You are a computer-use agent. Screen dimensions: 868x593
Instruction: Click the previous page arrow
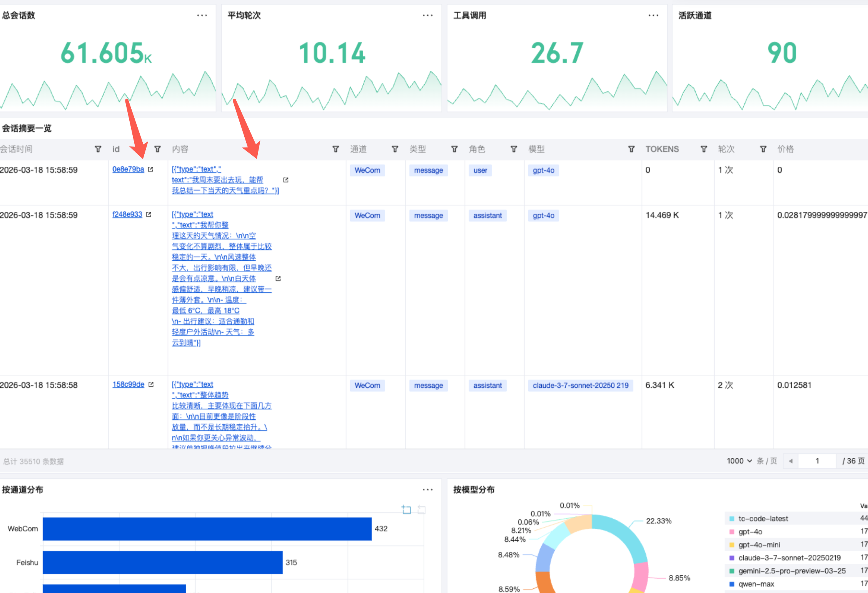(x=791, y=461)
